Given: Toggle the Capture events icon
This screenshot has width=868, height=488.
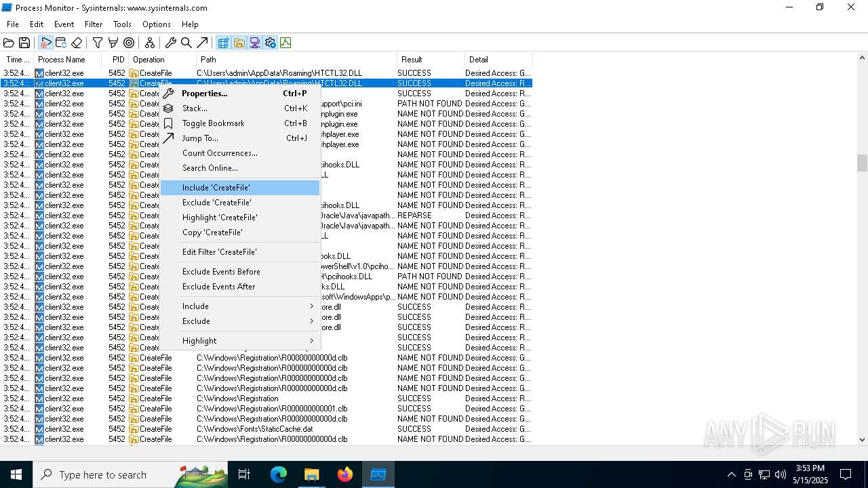Looking at the screenshot, I should (45, 43).
